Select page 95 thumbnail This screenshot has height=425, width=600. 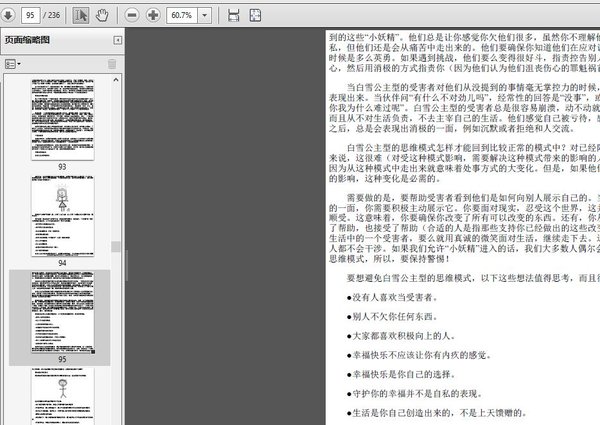[x=62, y=313]
